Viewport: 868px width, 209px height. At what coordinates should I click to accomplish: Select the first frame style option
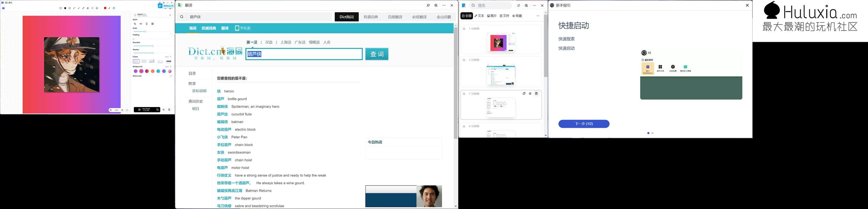pyautogui.click(x=136, y=61)
